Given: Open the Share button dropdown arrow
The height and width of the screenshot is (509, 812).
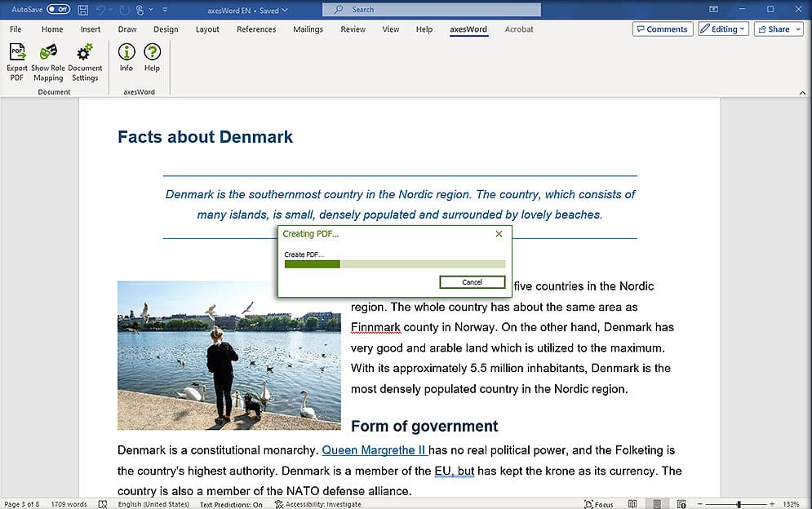Looking at the screenshot, I should pyautogui.click(x=797, y=29).
